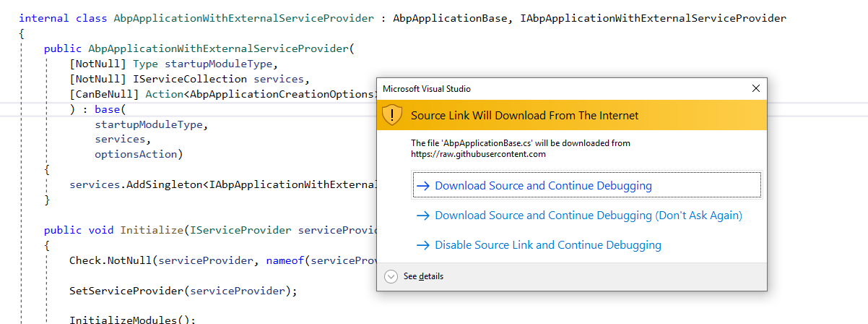Close the Microsoft Visual Studio dialog
The height and width of the screenshot is (324, 868).
point(756,88)
